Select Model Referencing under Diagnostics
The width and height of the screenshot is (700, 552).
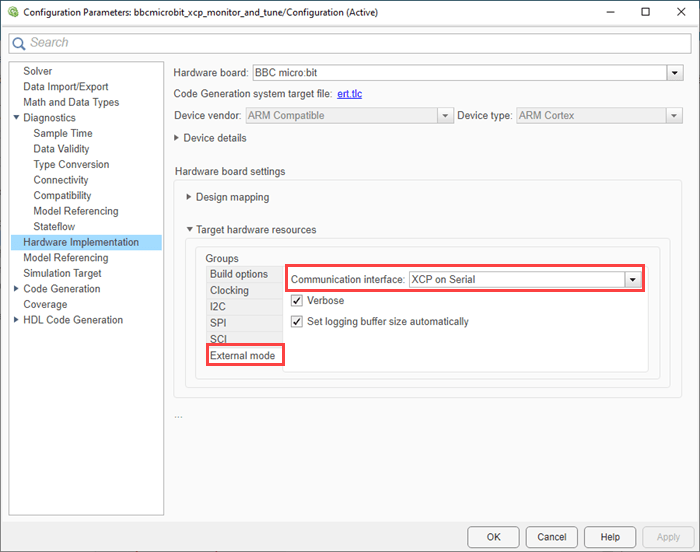(76, 211)
